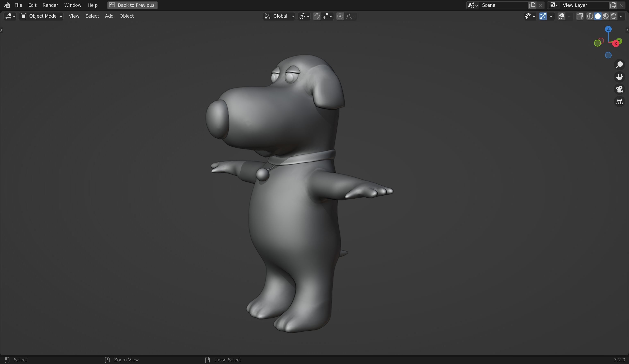
Task: Open the proportional editing falloff dropdown
Action: 351,16
